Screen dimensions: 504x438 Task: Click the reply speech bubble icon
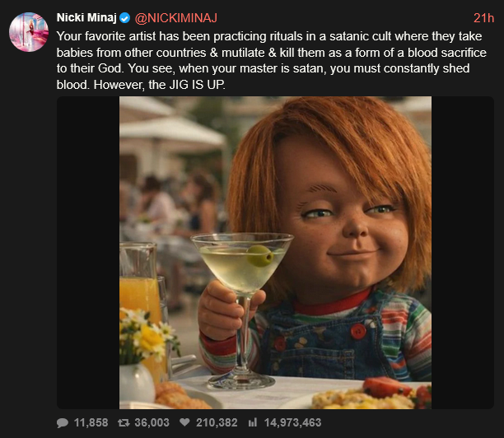tap(63, 422)
